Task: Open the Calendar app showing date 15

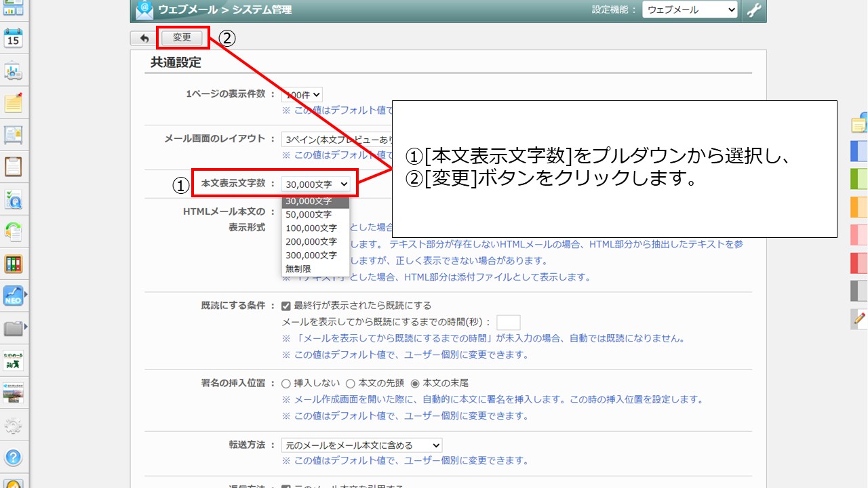Action: (14, 39)
